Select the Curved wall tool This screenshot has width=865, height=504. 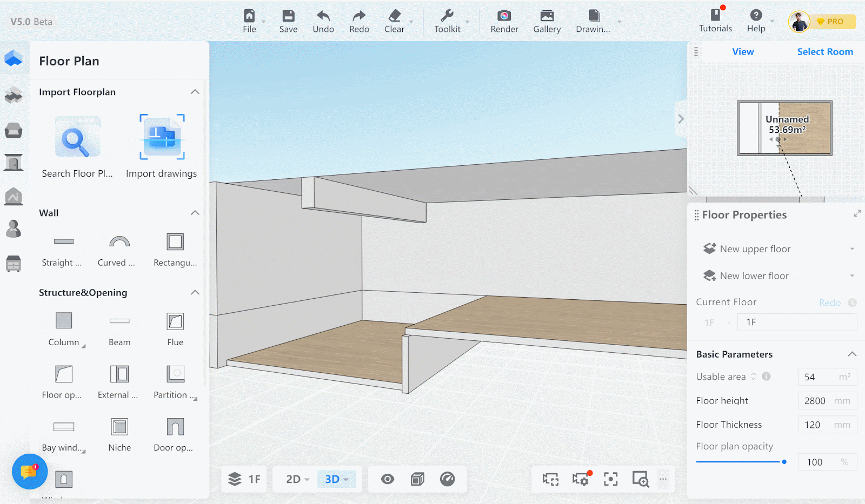119,241
